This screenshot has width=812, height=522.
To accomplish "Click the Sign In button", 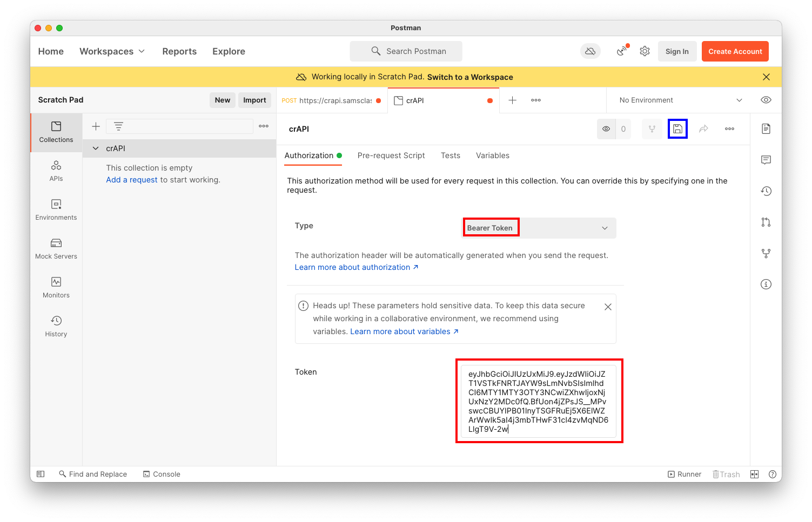I will click(x=677, y=51).
